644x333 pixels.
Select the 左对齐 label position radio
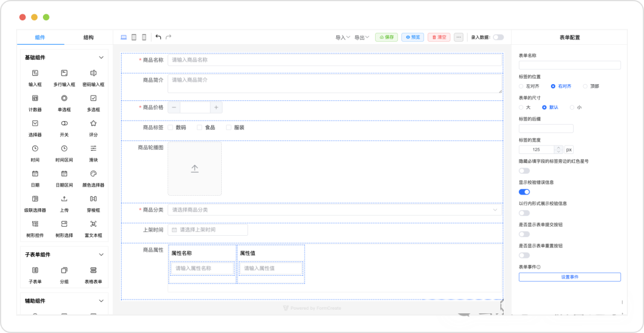pyautogui.click(x=522, y=86)
